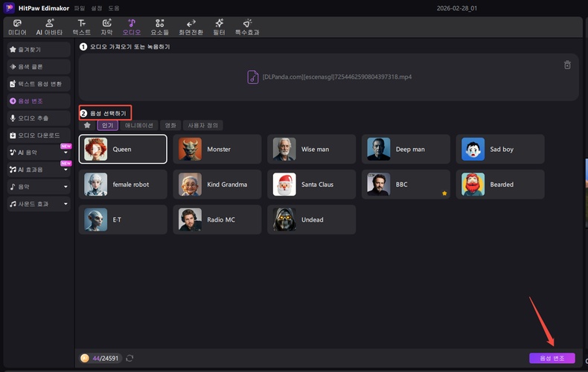The image size is (588, 372).
Task: Expand the AI 음악 sidebar dropdown
Action: pos(65,153)
